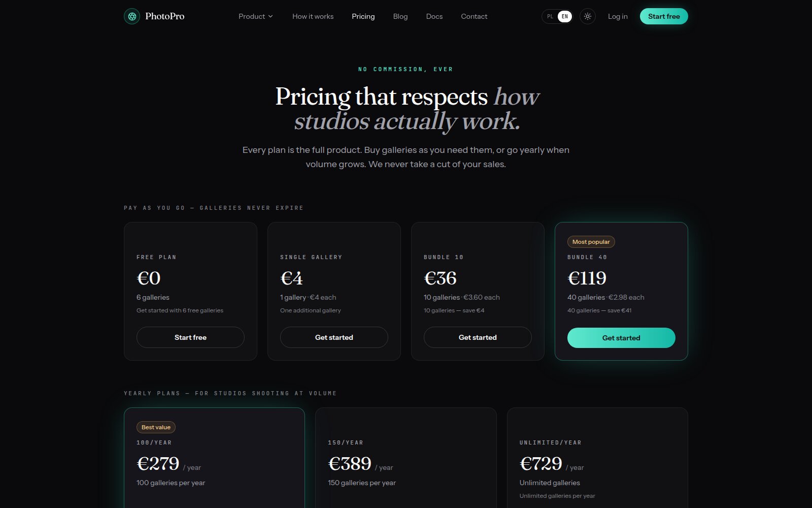Viewport: 812px width, 508px height.
Task: Click the Most popular badge
Action: 591,242
